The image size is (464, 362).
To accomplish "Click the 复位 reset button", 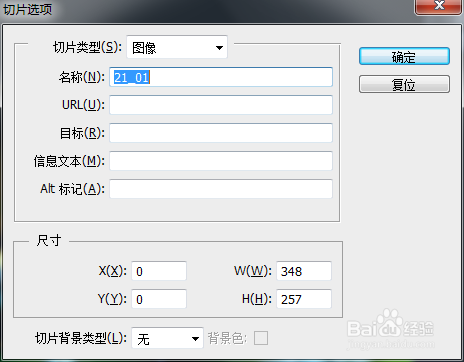I will point(404,84).
